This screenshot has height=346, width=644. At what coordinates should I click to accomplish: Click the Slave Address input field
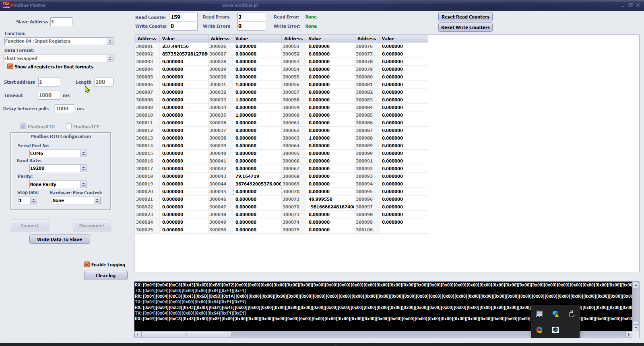click(61, 22)
